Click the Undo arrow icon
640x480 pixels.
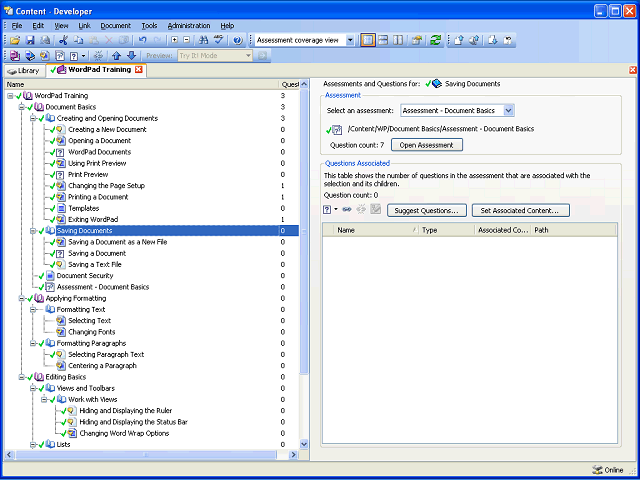coord(142,40)
